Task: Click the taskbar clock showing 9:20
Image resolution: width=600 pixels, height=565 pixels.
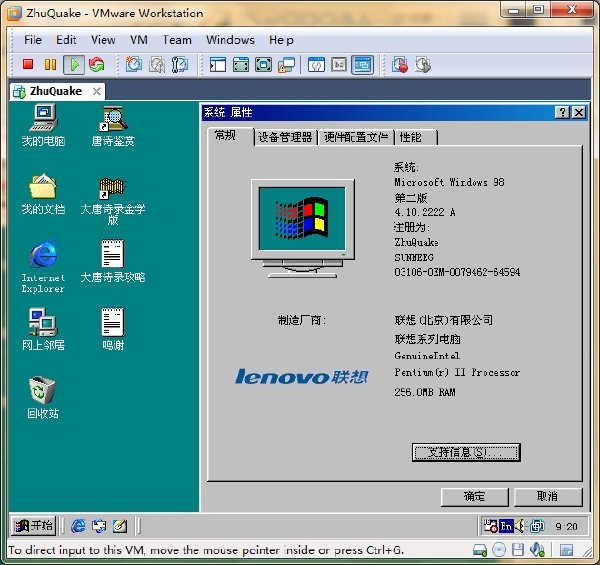Action: (566, 527)
